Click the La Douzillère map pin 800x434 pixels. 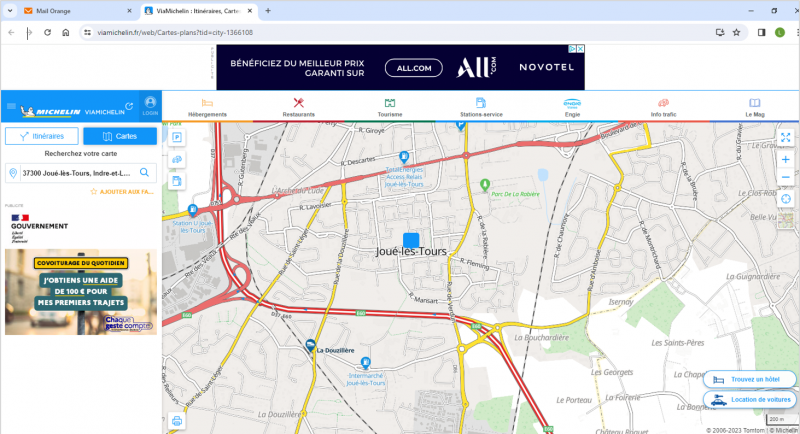(x=310, y=346)
